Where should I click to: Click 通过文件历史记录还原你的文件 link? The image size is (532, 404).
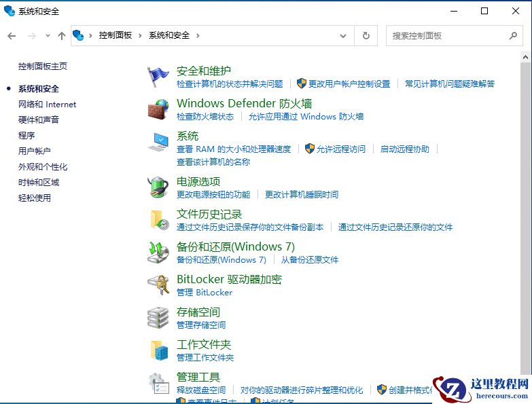[x=395, y=227]
